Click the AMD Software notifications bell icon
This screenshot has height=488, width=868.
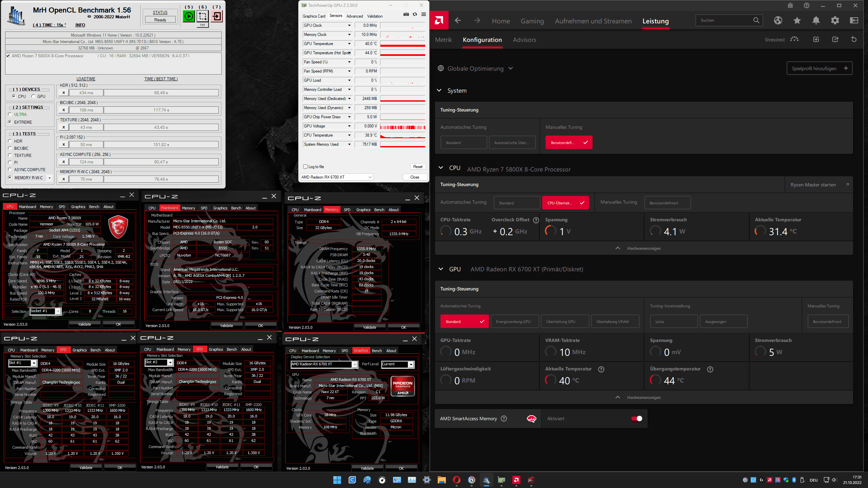click(x=816, y=20)
